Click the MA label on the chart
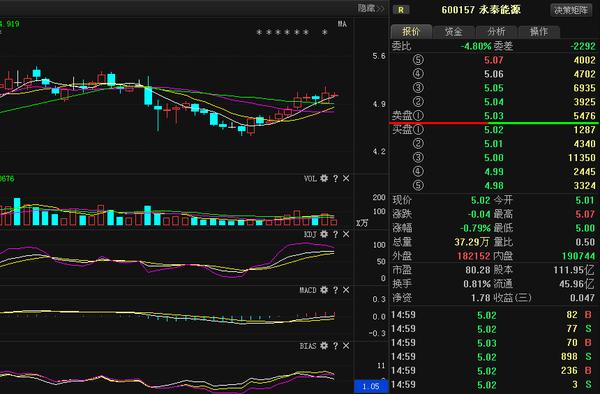Screen dimensions: 600x394 pyautogui.click(x=342, y=24)
